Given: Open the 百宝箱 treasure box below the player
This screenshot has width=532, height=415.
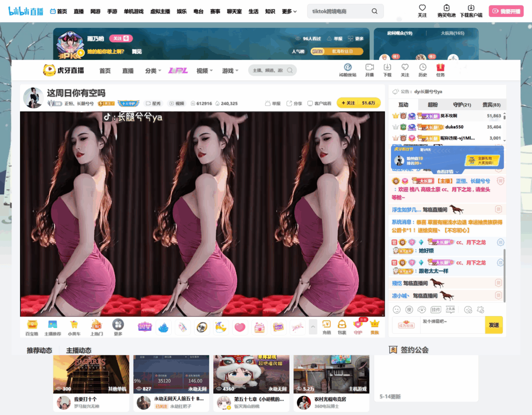Looking at the screenshot, I should [31, 326].
